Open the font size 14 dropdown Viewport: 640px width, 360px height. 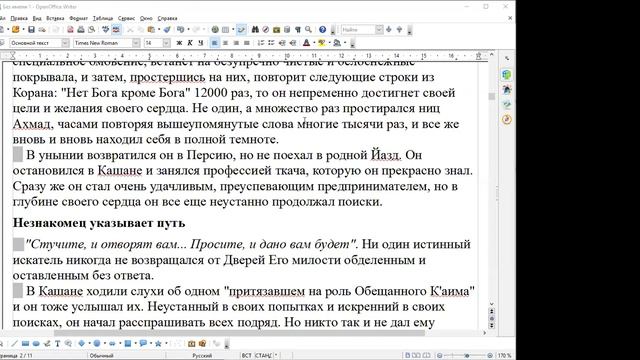(166, 43)
